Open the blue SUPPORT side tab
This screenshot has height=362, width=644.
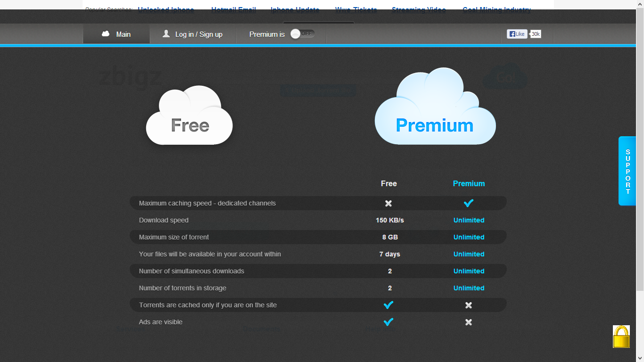627,171
